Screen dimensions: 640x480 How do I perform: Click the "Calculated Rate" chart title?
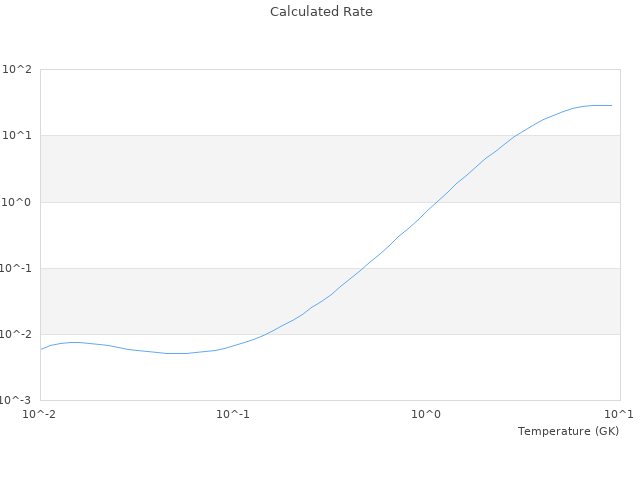[x=320, y=12]
